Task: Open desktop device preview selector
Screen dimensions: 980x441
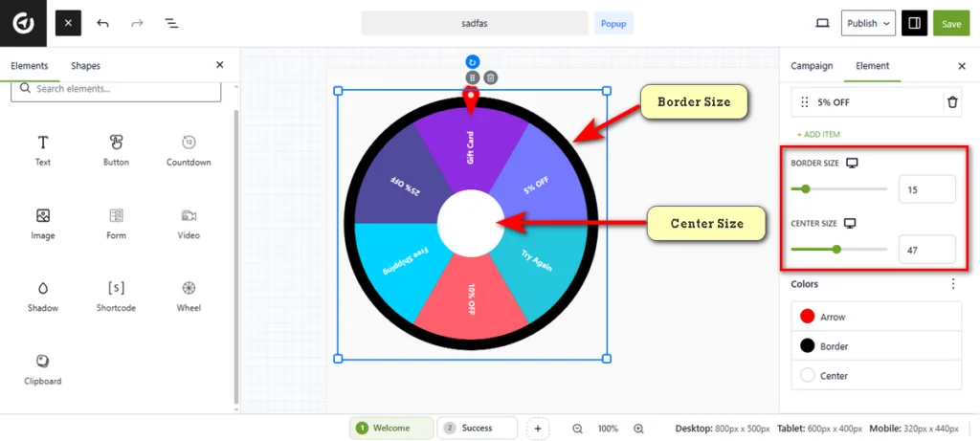Action: pyautogui.click(x=822, y=23)
